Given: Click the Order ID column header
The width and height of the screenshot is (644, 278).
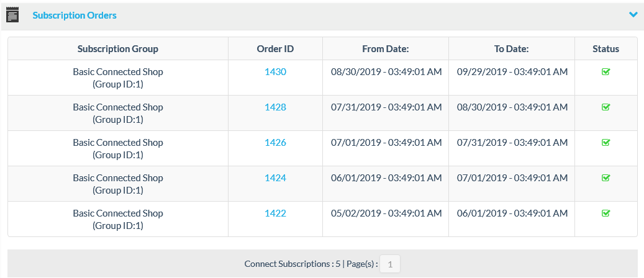Looking at the screenshot, I should pyautogui.click(x=275, y=49).
